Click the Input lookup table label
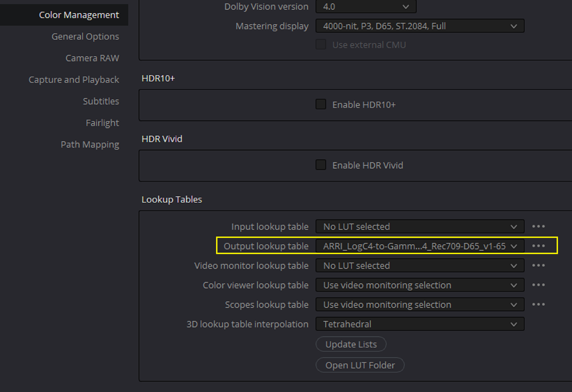 pyautogui.click(x=270, y=227)
